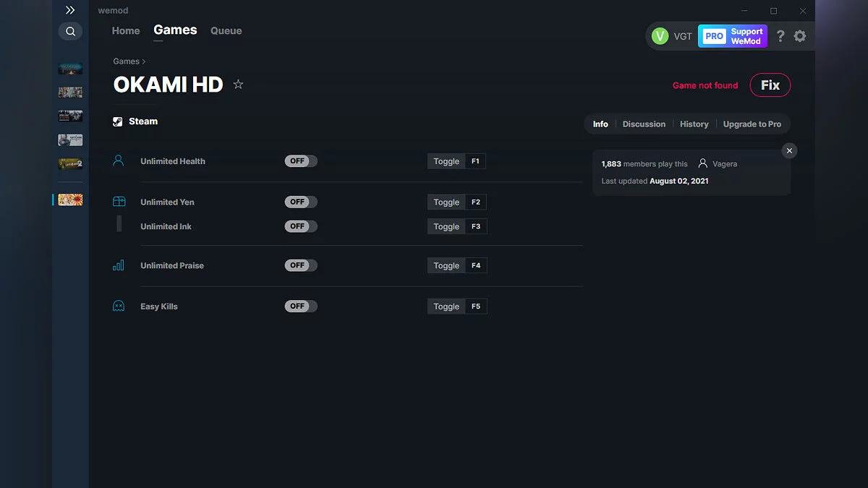Toggle Unlimited Yen switch on
This screenshot has width=868, height=488.
click(301, 202)
